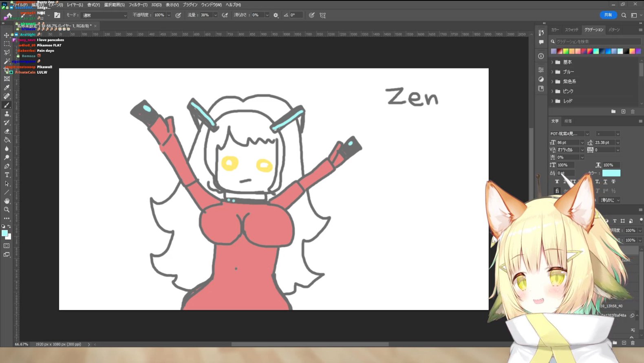
Task: Select the Polygonal Lasso tool
Action: (x=7, y=53)
